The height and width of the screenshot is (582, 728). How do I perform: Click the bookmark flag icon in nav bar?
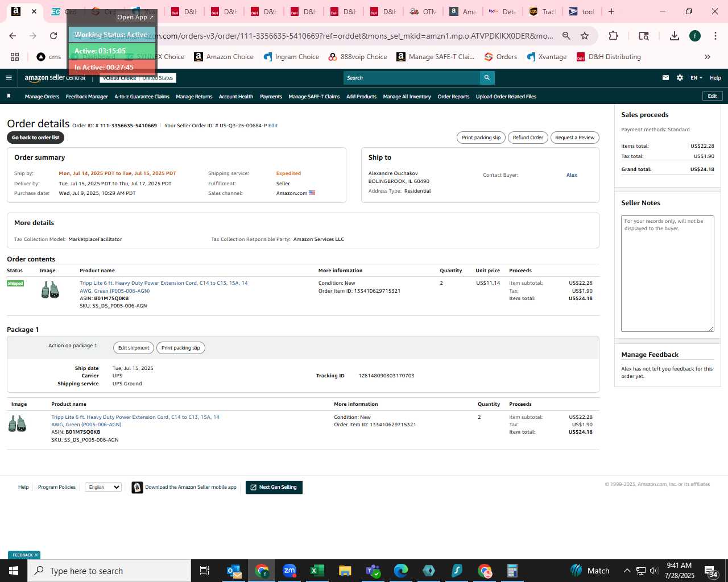pos(9,96)
